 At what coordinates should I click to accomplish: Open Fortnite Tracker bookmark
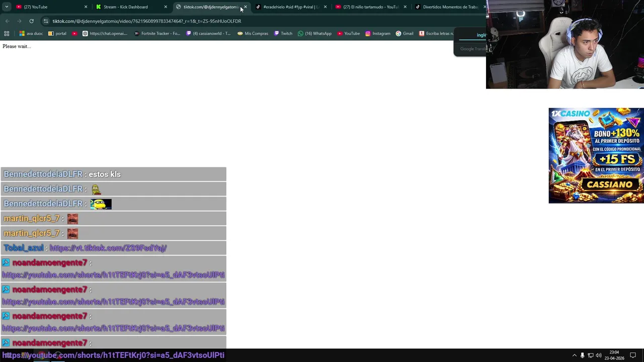tap(157, 34)
